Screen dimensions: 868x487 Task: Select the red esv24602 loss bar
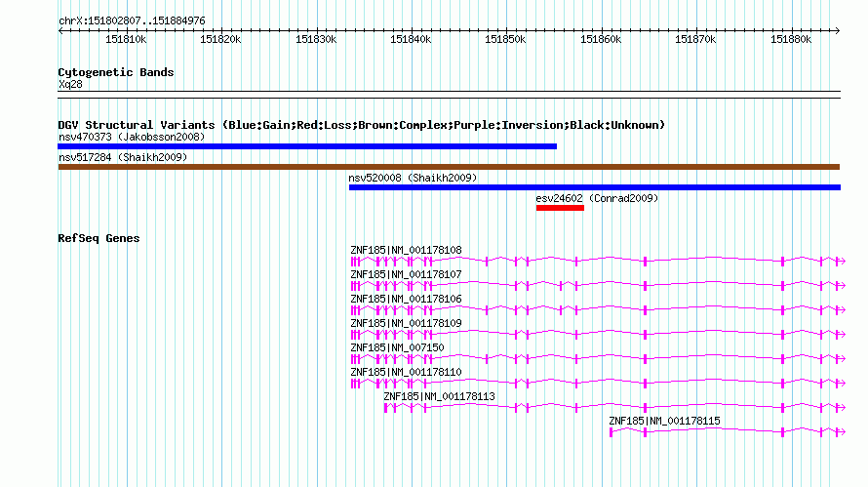560,208
